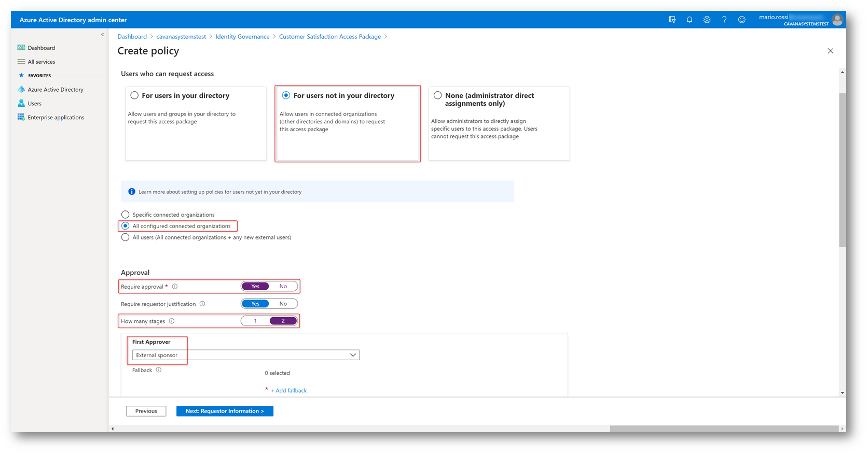Set Require approval to Yes

[255, 287]
